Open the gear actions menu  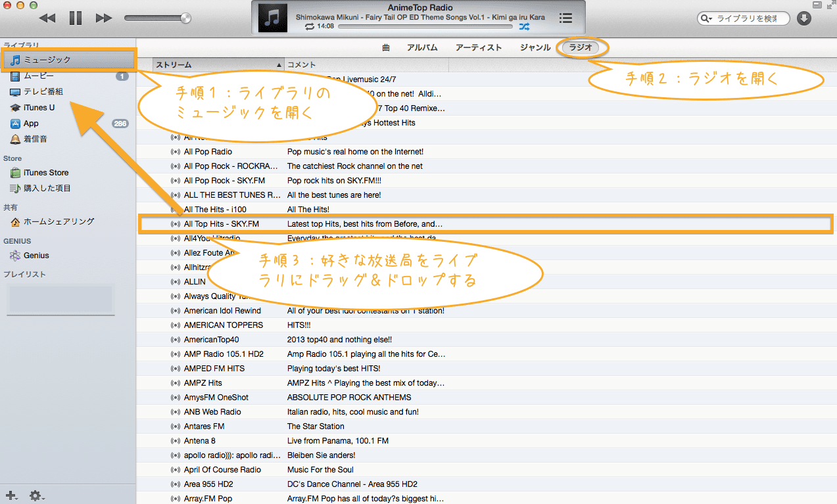tap(37, 495)
